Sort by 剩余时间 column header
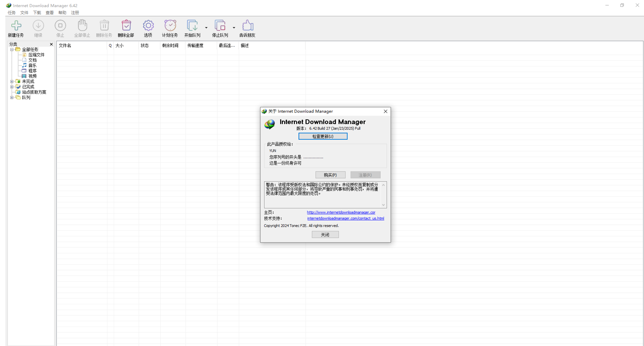Screen dimensions: 644x346 pyautogui.click(x=173, y=46)
